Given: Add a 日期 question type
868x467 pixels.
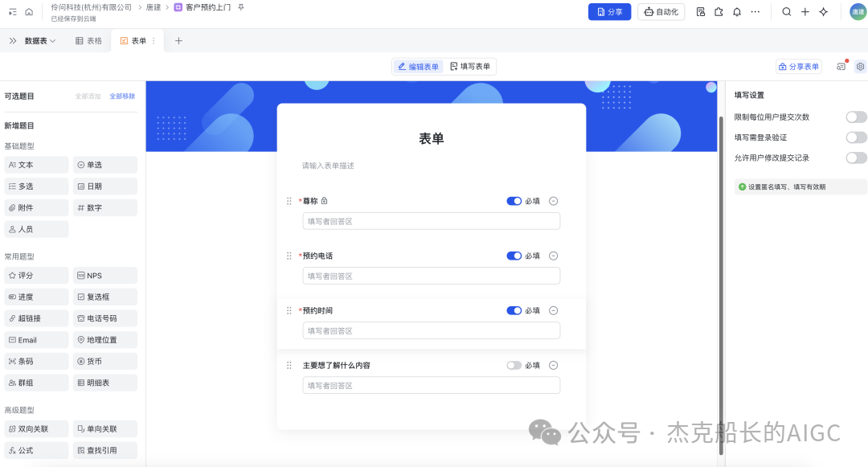Looking at the screenshot, I should 105,186.
